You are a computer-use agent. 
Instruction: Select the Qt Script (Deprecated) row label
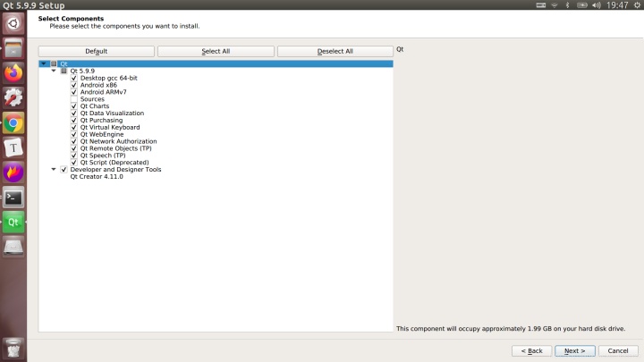(114, 162)
